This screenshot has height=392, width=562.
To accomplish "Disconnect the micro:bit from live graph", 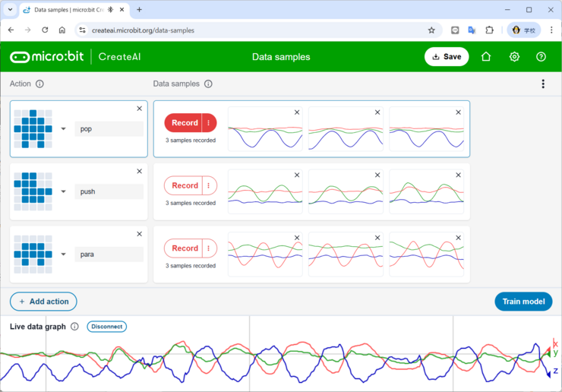I will [x=106, y=327].
